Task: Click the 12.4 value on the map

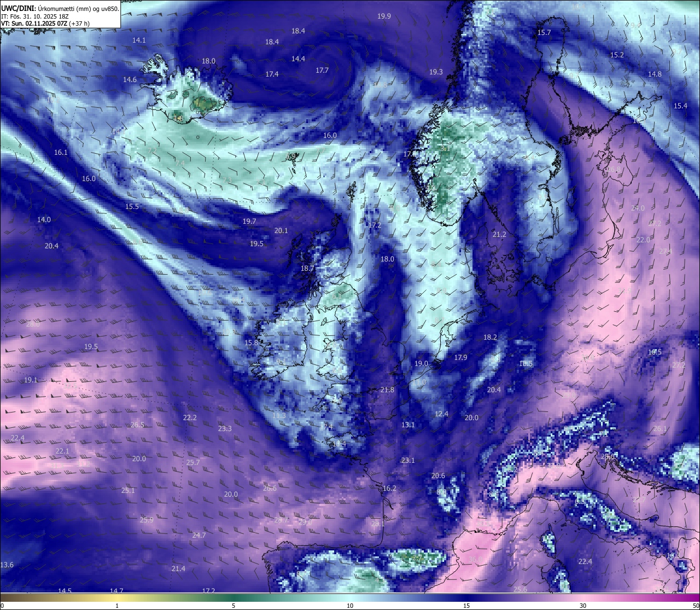Action: 441,414
